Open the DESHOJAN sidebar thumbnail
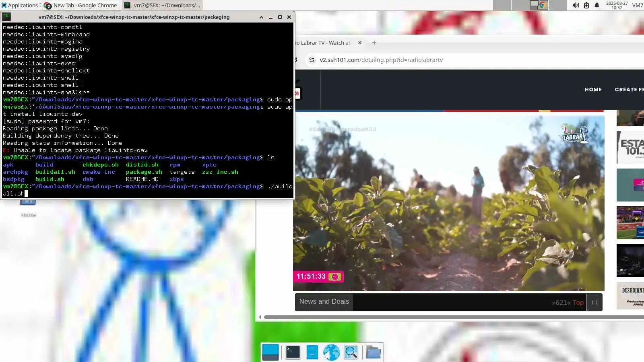The width and height of the screenshot is (644, 362). pos(630,296)
